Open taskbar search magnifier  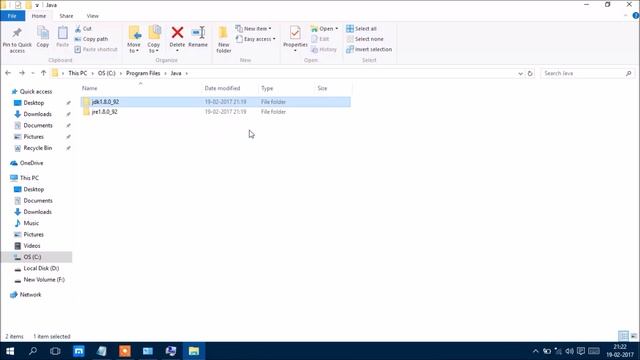point(33,351)
